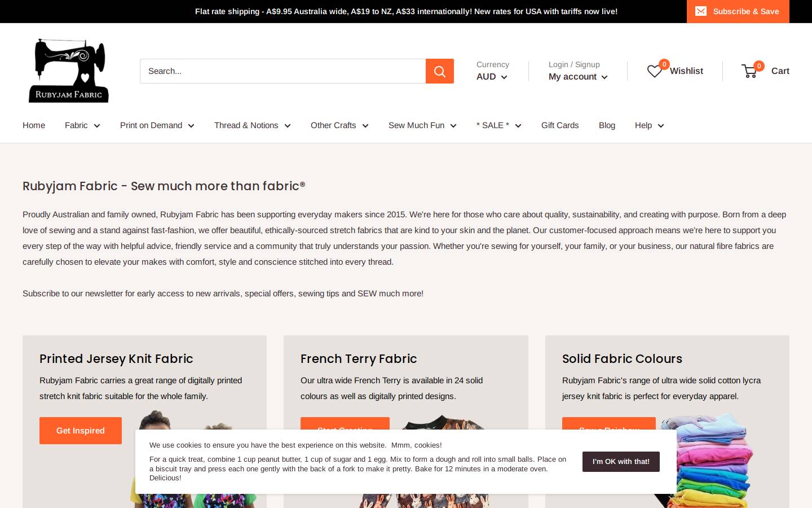Expand the Thread & Notions menu
Screen dimensions: 812x508
coord(252,125)
